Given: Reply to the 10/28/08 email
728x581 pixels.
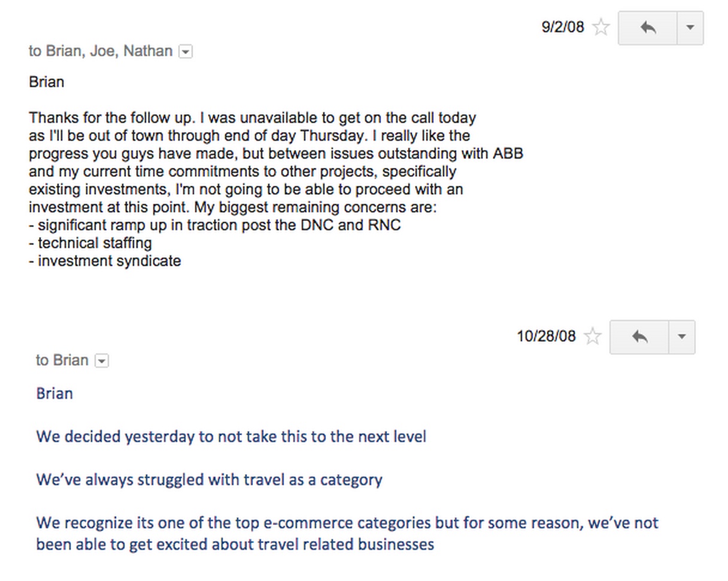Looking at the screenshot, I should pyautogui.click(x=639, y=337).
